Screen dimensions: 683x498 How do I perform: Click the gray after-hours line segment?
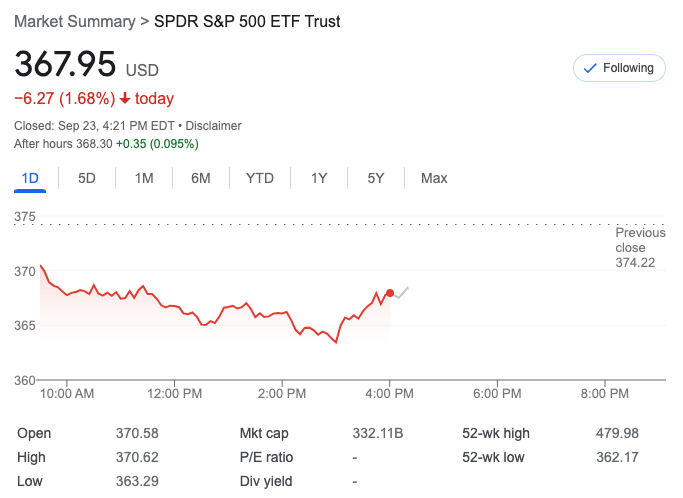(x=400, y=293)
